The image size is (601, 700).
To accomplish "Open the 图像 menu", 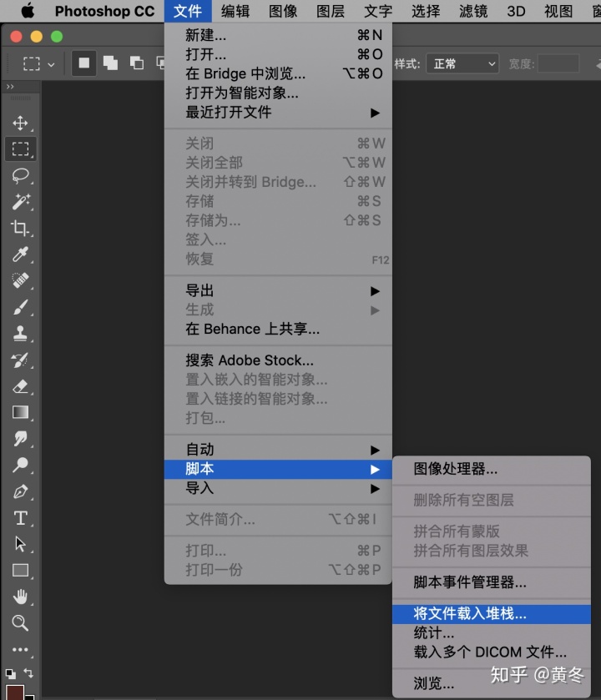I will (x=283, y=11).
